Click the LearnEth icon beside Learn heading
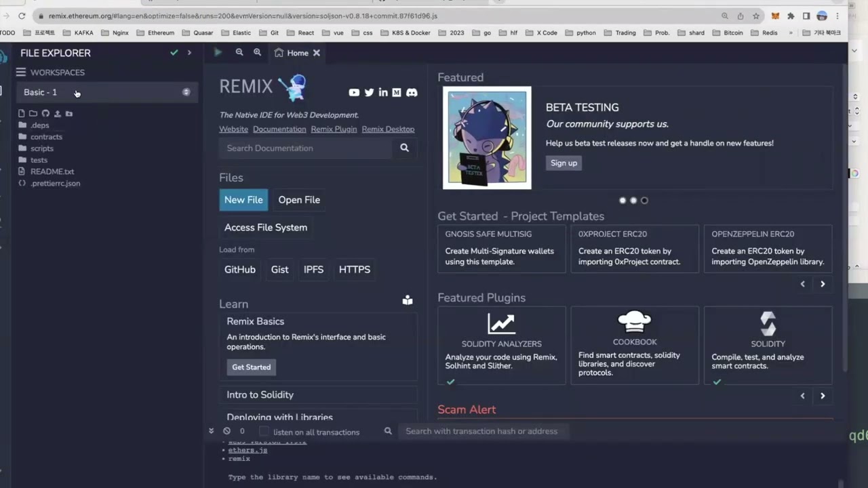 pyautogui.click(x=408, y=300)
